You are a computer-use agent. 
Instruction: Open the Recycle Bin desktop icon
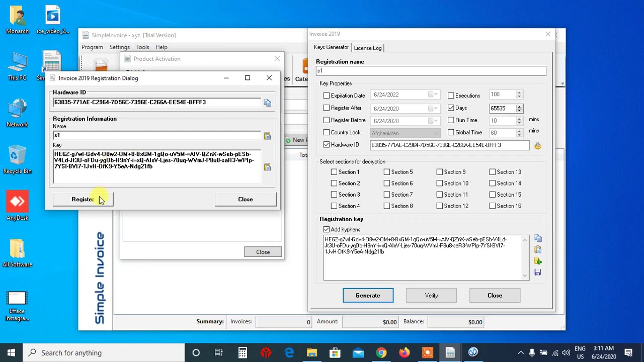tap(17, 159)
